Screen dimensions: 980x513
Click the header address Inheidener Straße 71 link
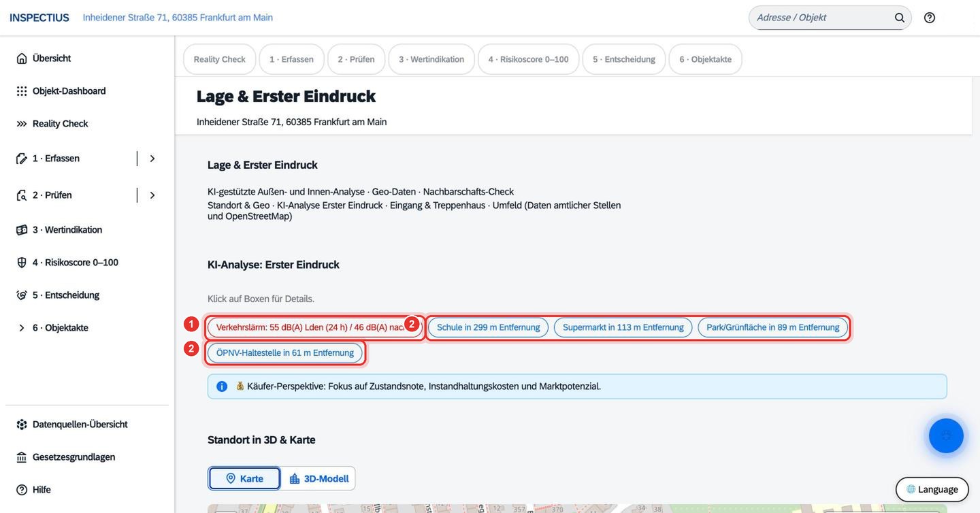click(178, 18)
